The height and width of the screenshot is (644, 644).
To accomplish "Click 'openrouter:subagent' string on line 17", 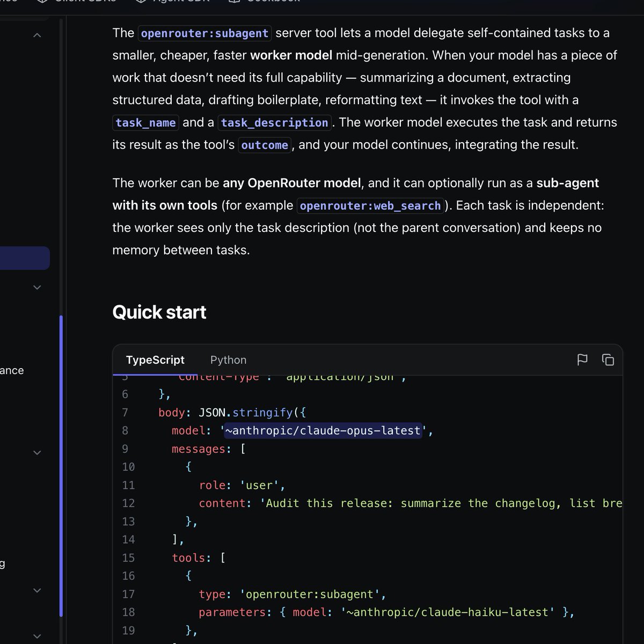I will point(310,595).
